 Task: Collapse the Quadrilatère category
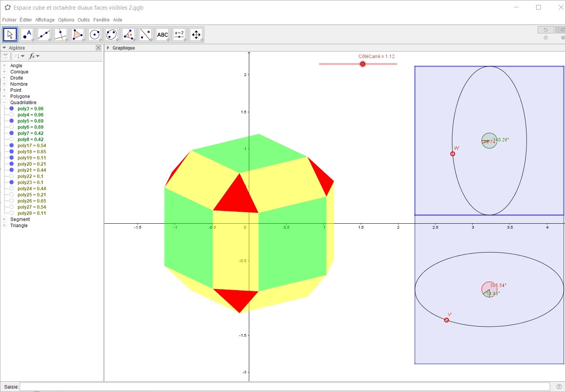[x=5, y=103]
